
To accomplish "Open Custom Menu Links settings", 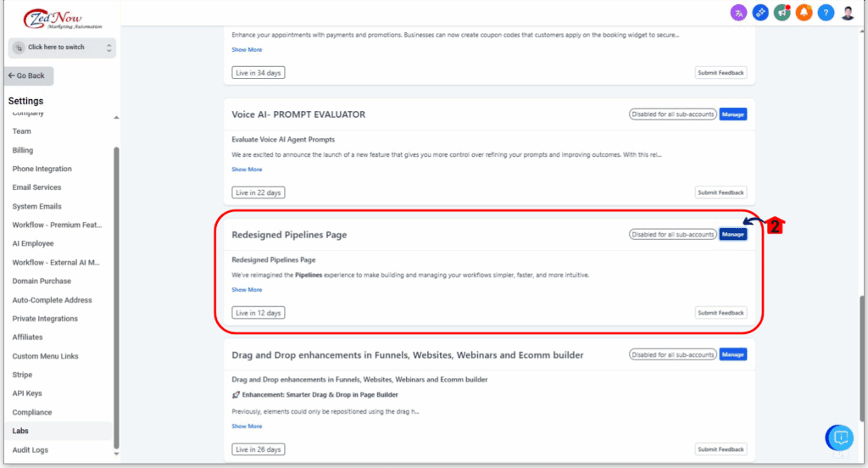I will [45, 356].
